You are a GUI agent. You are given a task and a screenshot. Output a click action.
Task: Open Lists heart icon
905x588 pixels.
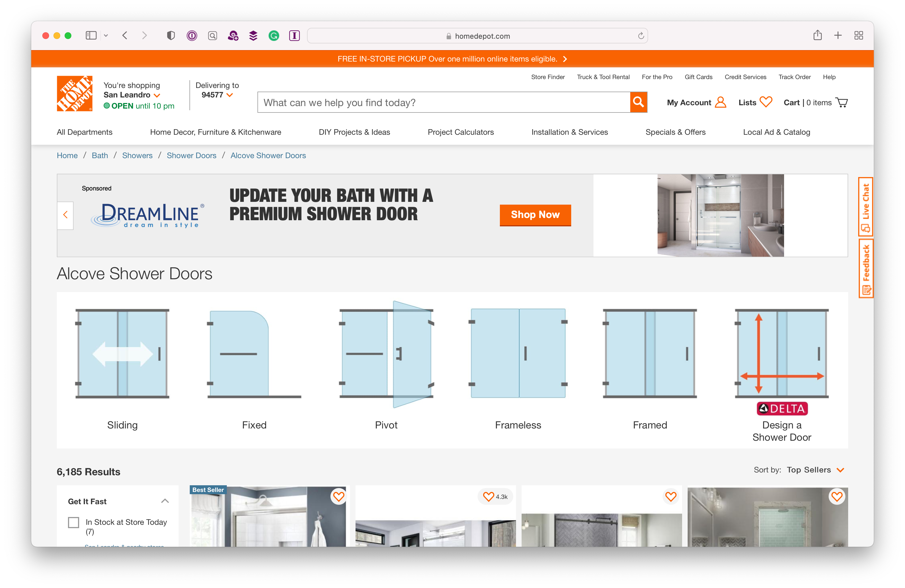(x=766, y=102)
